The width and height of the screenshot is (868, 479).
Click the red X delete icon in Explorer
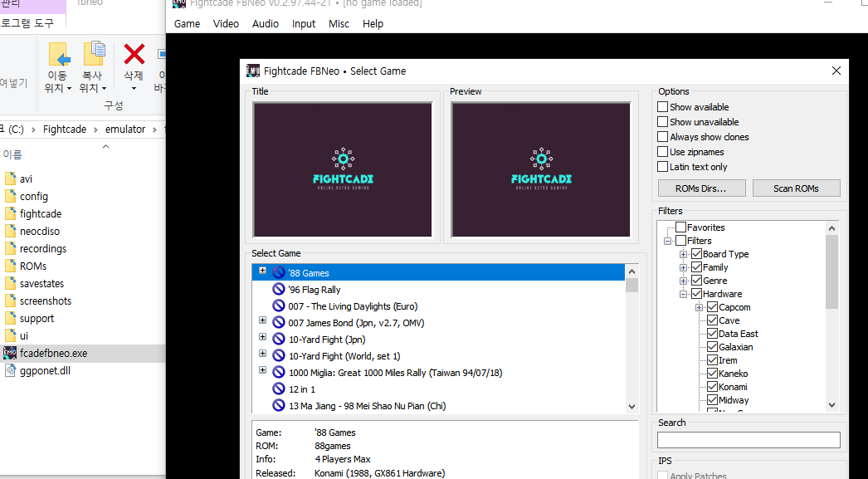(134, 54)
